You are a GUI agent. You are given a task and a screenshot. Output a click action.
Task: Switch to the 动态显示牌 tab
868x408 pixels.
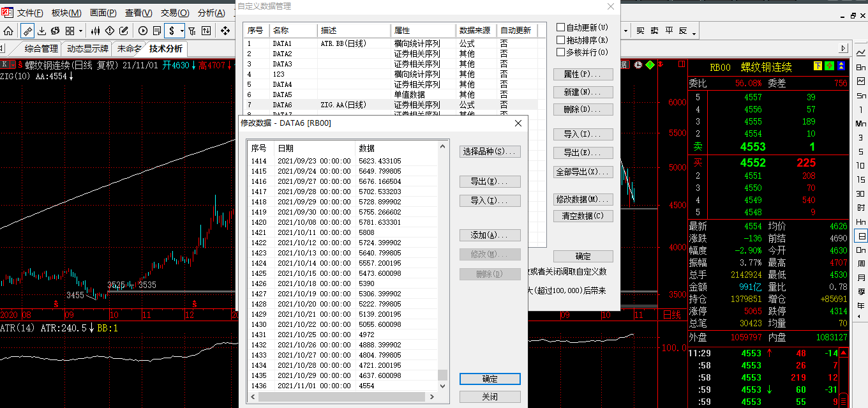87,49
